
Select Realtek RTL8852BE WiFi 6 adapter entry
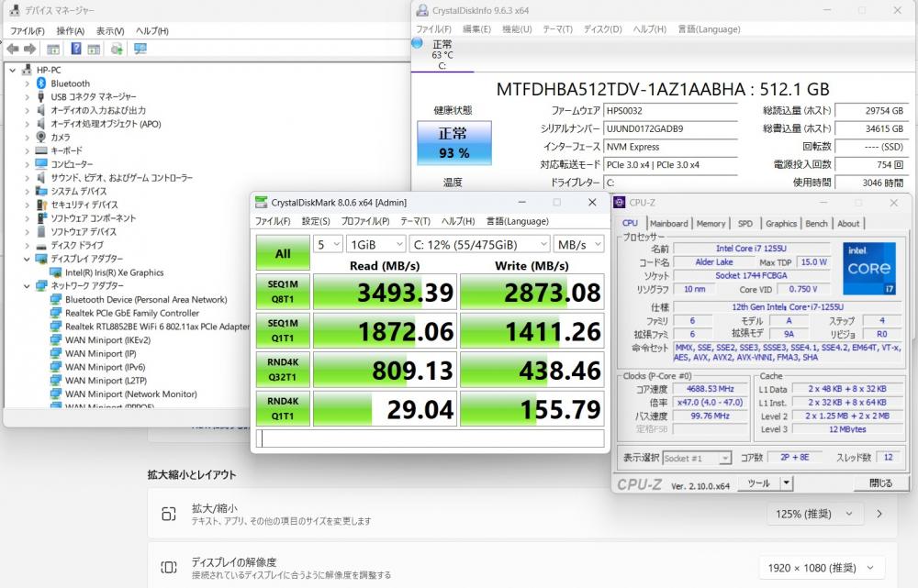[x=157, y=327]
